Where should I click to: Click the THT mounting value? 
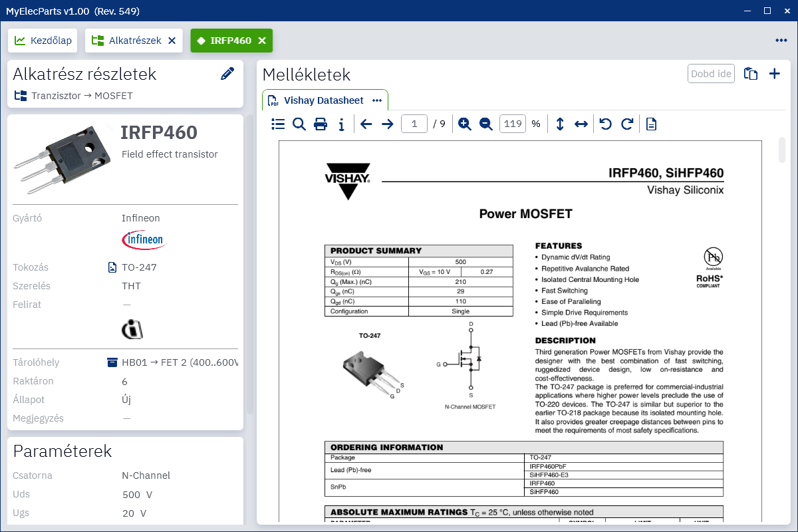tap(132, 286)
